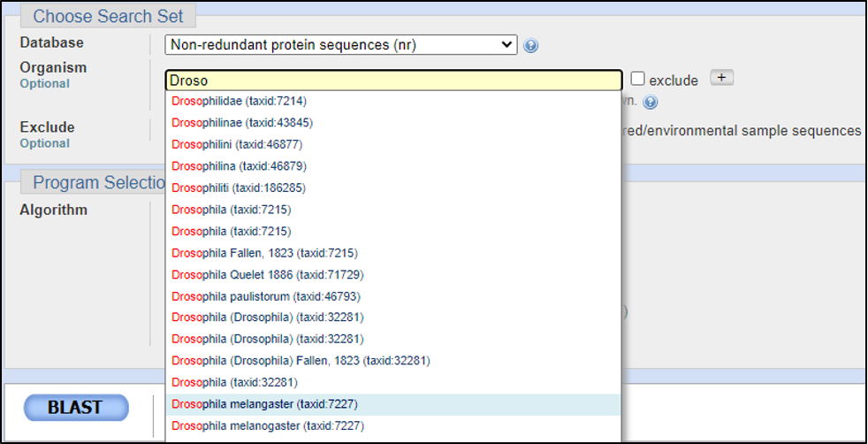Choose Drosophila paulistorum (taxid:46793)

(265, 296)
